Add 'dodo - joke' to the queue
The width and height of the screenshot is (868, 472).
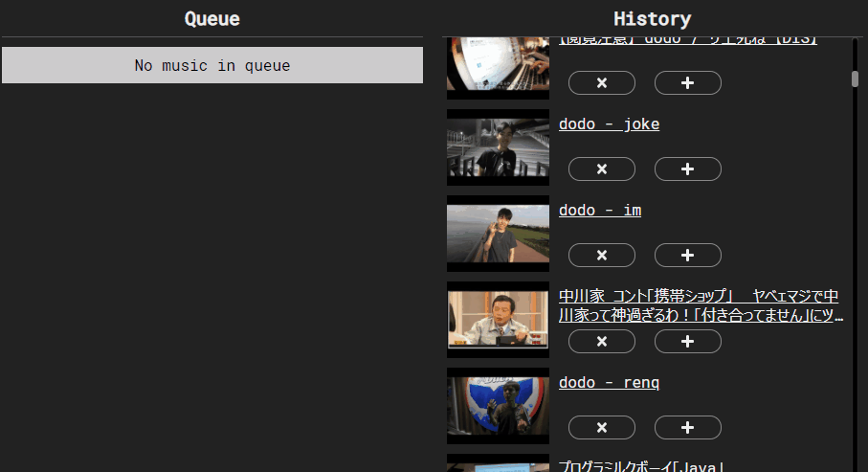point(687,169)
